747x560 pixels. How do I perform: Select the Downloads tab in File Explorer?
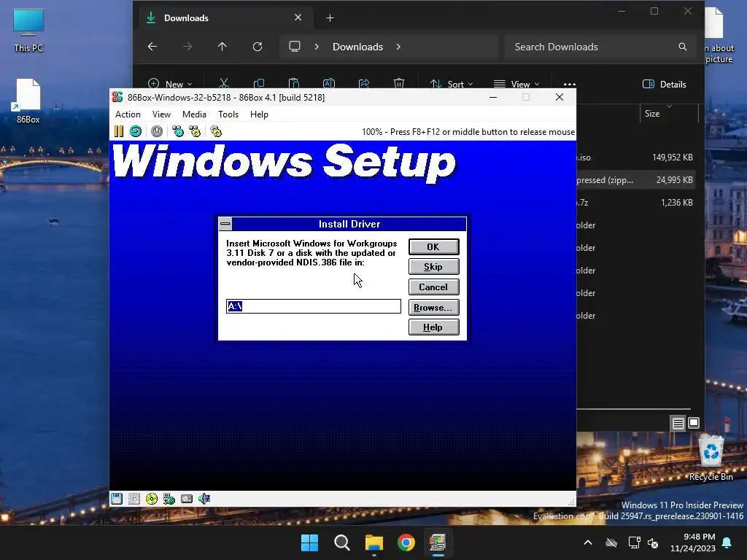pos(224,18)
